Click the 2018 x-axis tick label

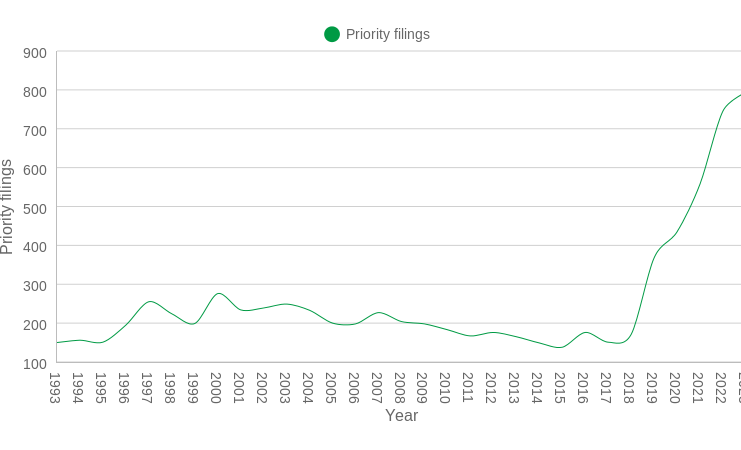[629, 388]
